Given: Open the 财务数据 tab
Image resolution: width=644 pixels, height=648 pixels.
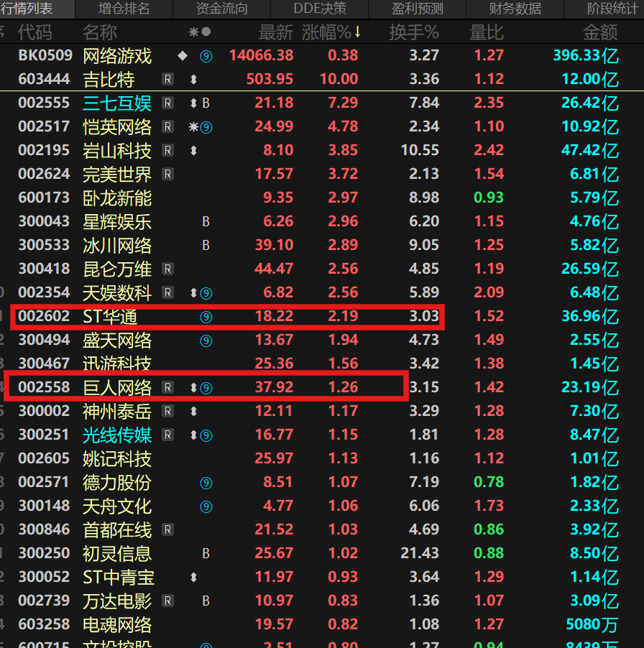Looking at the screenshot, I should pos(515,9).
